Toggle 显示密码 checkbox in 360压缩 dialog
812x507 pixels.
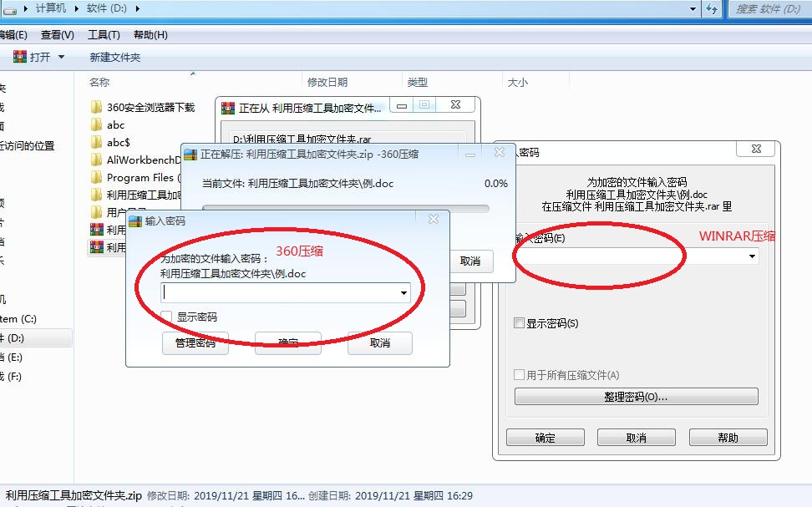[166, 317]
